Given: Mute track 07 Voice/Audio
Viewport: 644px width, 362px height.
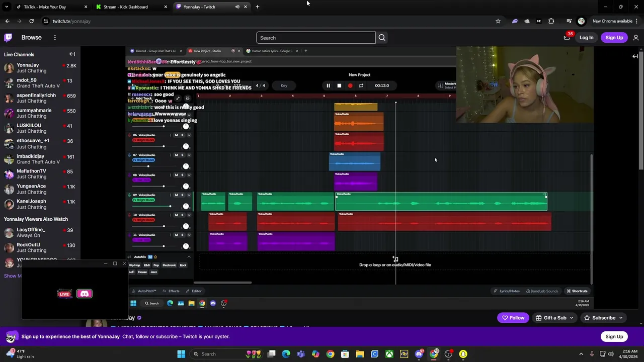Looking at the screenshot, I should (x=176, y=155).
